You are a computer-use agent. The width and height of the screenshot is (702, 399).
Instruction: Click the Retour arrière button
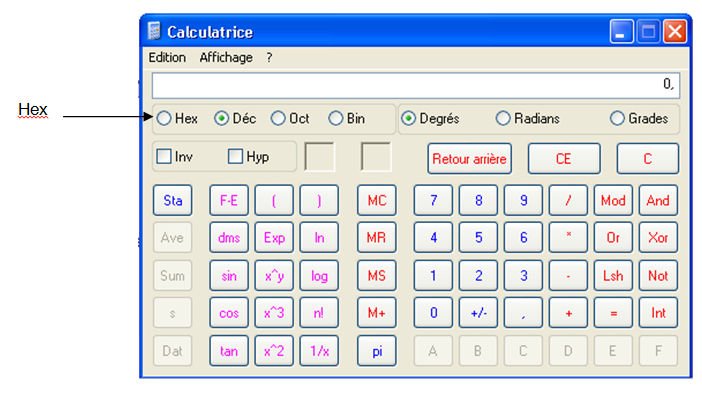469,159
